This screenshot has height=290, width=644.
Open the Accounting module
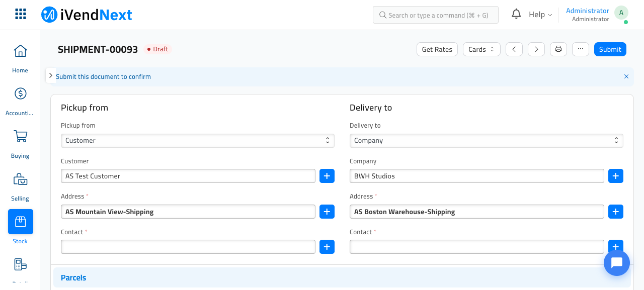20,101
